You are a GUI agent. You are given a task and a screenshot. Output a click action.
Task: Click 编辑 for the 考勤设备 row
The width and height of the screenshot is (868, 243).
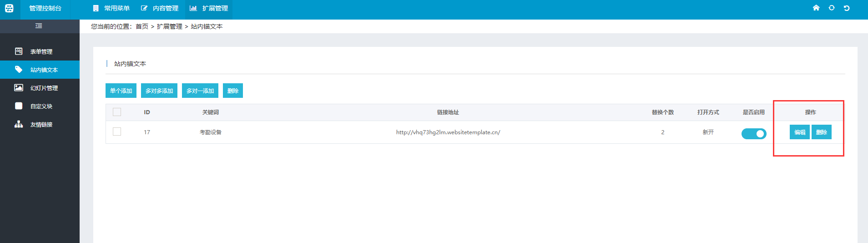(800, 132)
